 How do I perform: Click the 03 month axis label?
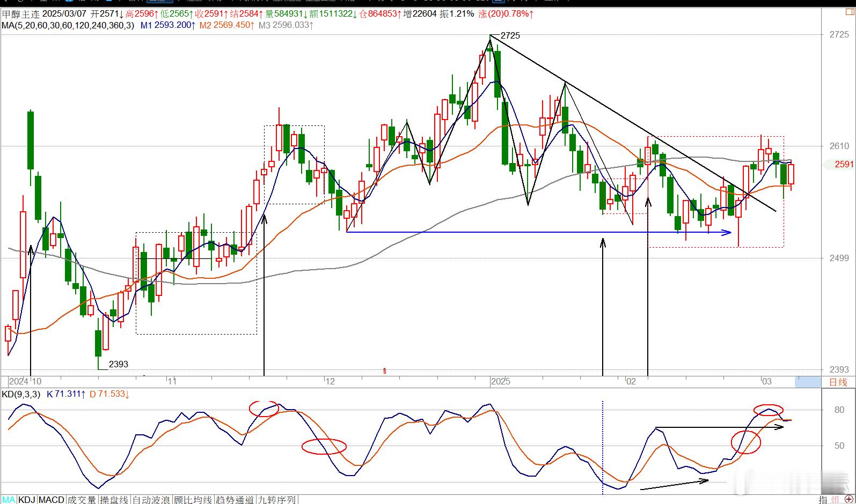(767, 381)
